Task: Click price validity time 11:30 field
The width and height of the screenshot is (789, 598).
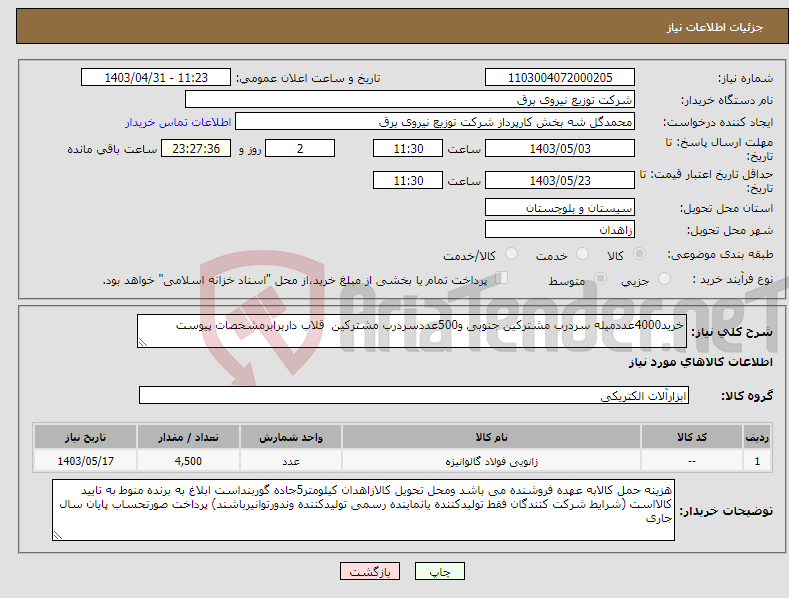Action: pos(408,180)
